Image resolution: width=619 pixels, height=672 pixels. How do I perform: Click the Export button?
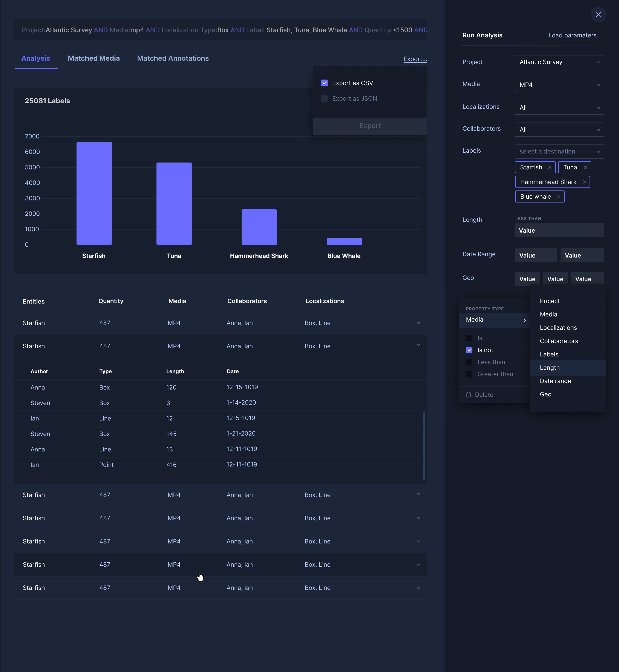pos(370,126)
